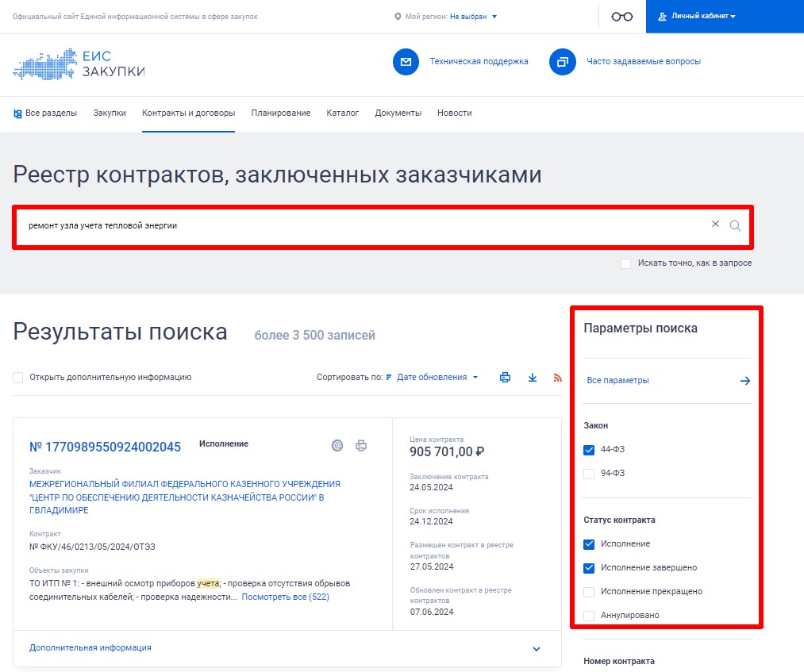Screen dimensions: 804x672
Task: Click the arrow next to Все параметры
Action: pos(745,380)
